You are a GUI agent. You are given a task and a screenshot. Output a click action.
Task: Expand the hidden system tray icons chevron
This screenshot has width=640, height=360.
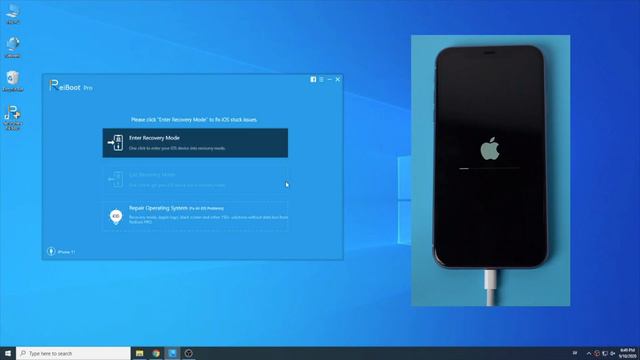(589, 353)
